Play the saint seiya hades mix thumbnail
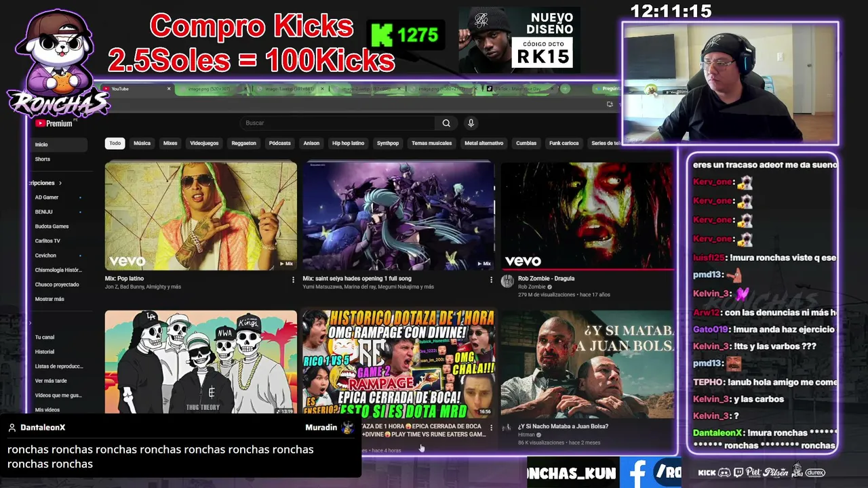This screenshot has width=868, height=488. tap(399, 216)
